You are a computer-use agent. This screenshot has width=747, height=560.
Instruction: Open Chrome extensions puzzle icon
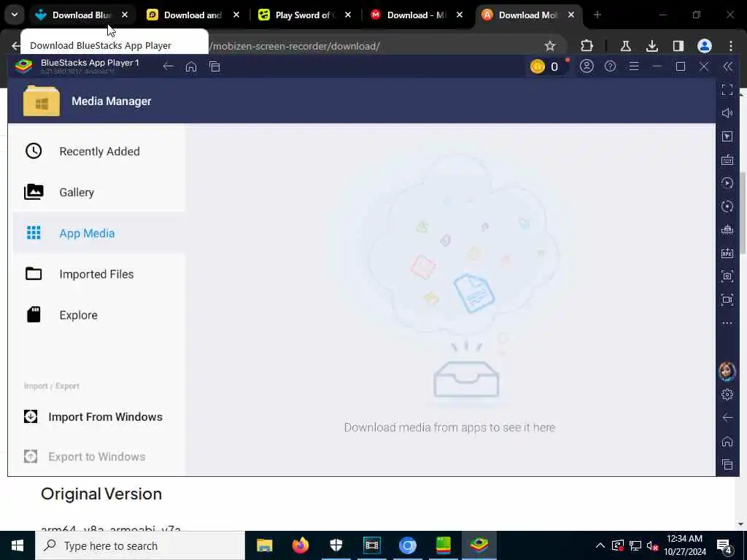(587, 46)
